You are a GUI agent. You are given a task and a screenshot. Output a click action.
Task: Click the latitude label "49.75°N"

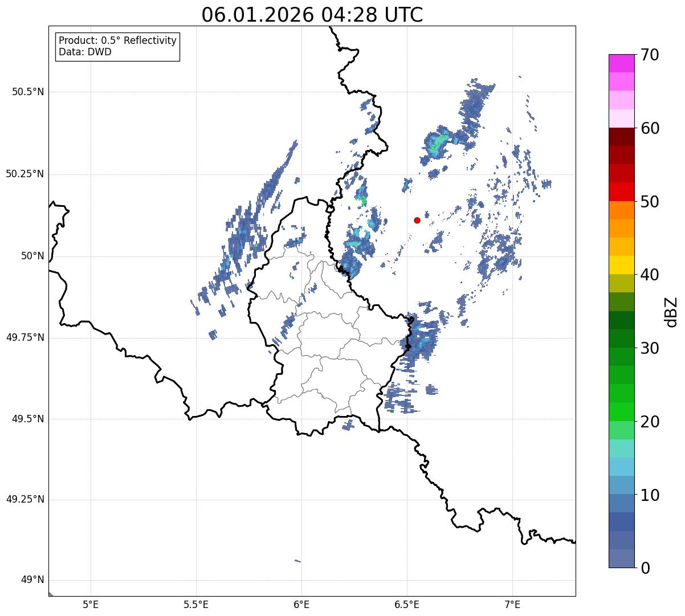pyautogui.click(x=25, y=337)
